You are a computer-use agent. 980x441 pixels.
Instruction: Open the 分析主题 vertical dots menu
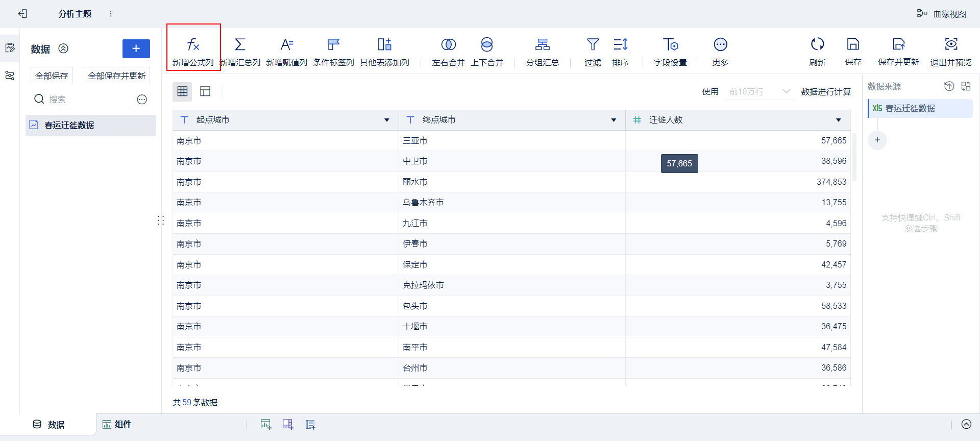coord(111,14)
